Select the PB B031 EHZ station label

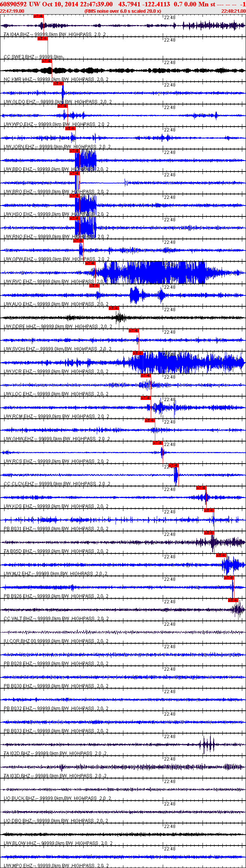[x=18, y=529]
